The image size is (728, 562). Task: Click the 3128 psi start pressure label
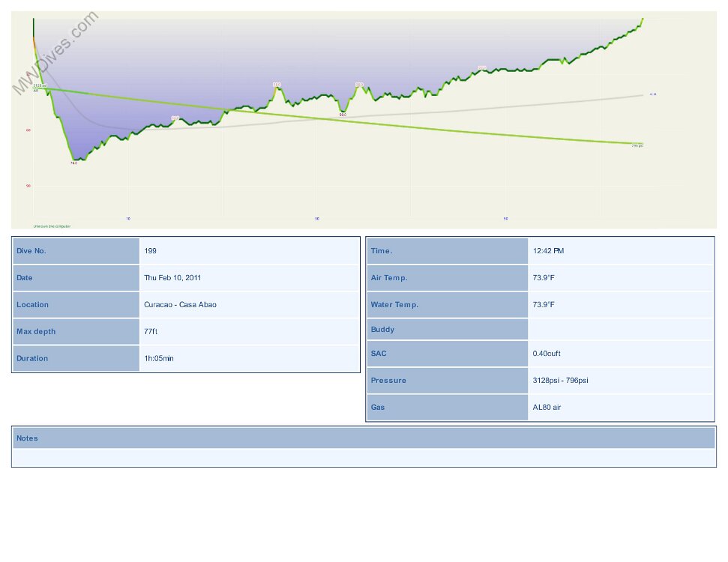(x=40, y=85)
